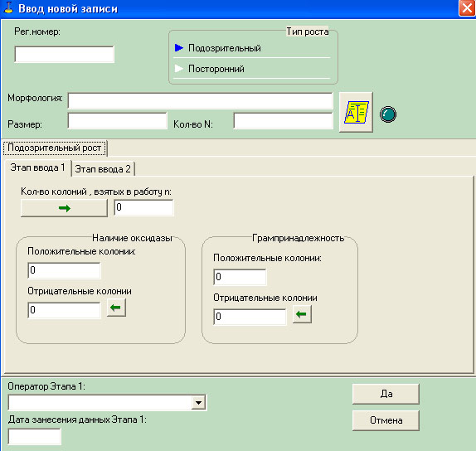Click the teal round indicator light

pos(387,114)
